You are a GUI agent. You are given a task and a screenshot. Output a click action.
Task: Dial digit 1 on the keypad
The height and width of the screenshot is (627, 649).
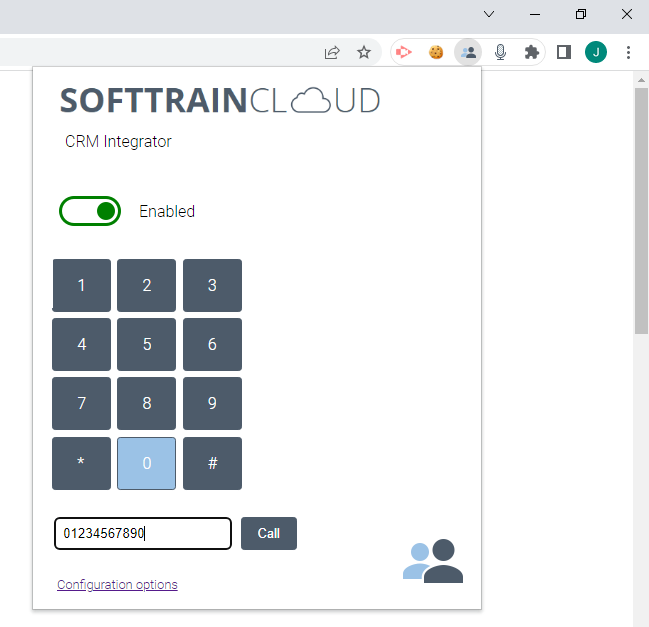(x=82, y=286)
